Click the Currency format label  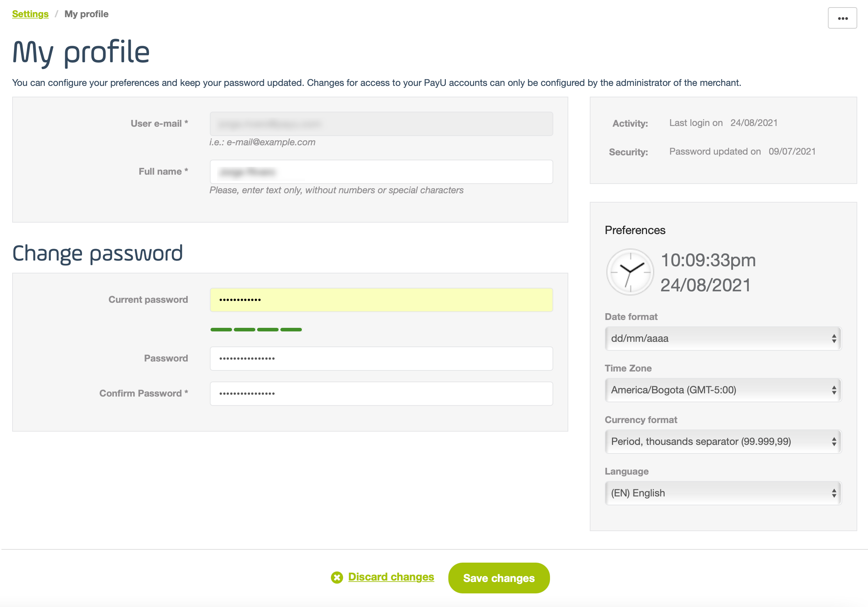tap(641, 420)
